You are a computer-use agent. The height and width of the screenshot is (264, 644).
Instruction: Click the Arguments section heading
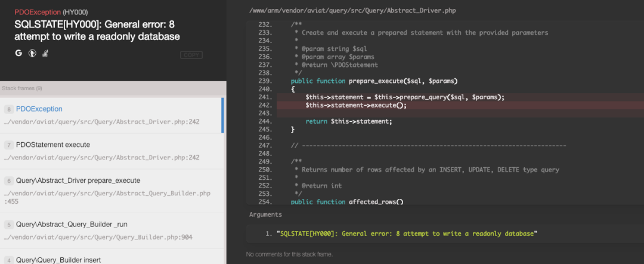(265, 214)
